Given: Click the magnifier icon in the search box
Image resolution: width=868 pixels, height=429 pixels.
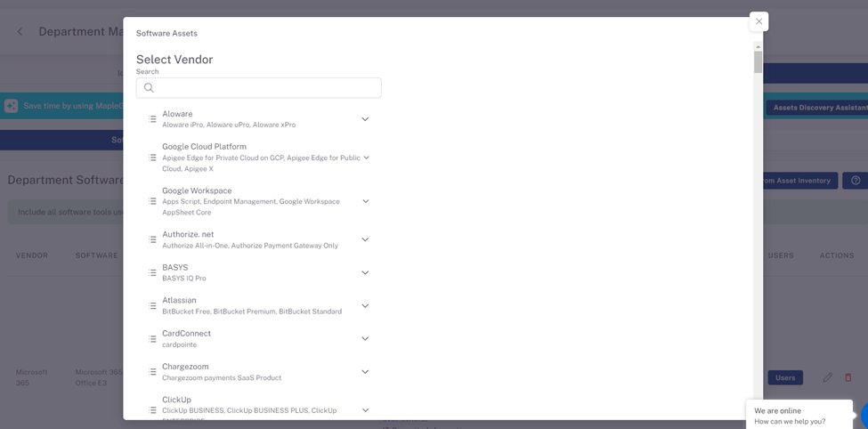Looking at the screenshot, I should tap(149, 88).
